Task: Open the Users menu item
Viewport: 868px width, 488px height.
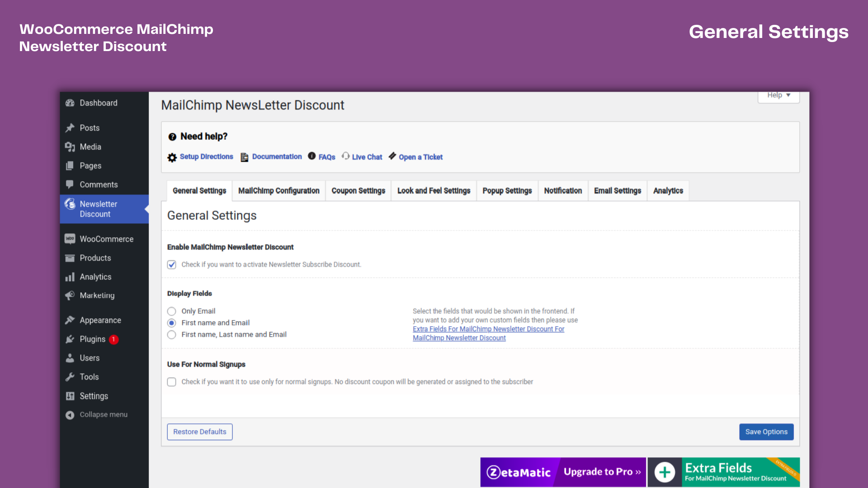Action: 104,358
